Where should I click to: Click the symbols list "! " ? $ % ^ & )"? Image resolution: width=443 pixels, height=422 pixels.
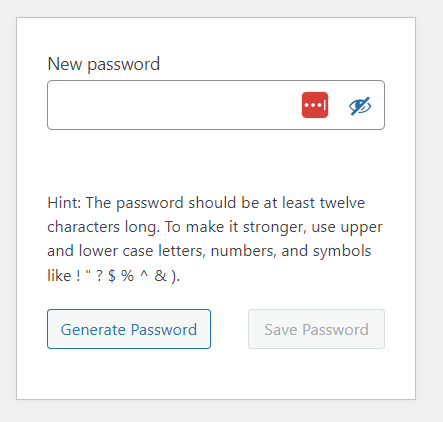[x=128, y=276]
